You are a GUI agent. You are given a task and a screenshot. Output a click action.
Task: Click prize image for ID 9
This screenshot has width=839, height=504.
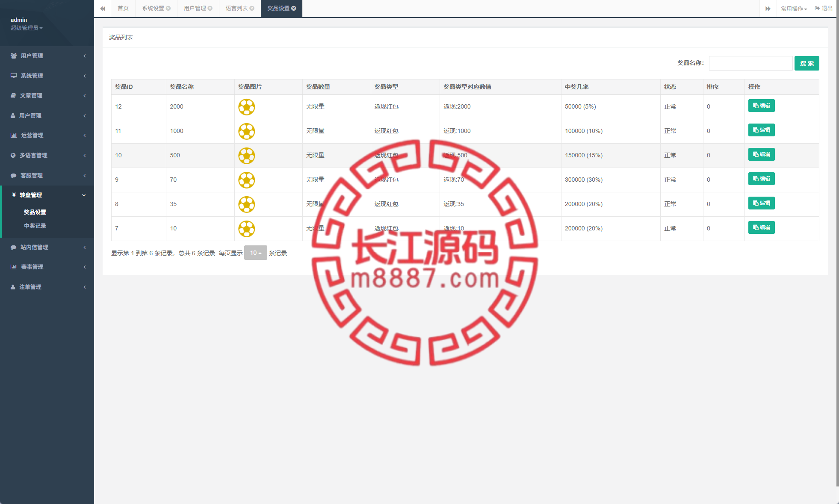pyautogui.click(x=247, y=180)
